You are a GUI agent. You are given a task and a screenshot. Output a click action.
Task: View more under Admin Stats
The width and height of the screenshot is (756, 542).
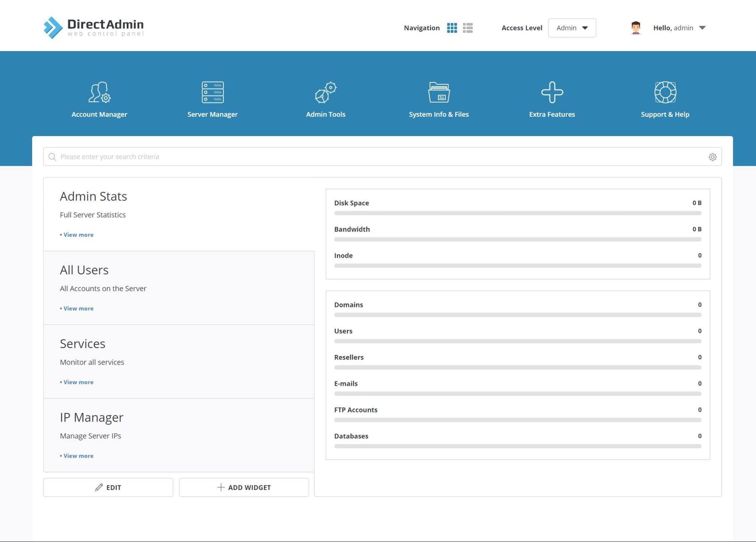tap(78, 235)
